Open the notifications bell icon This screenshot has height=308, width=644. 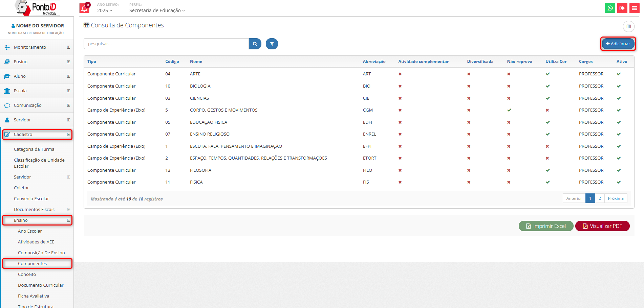pyautogui.click(x=84, y=8)
